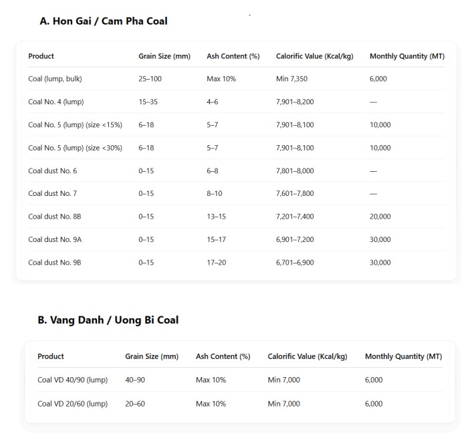Click the "A. Hon Gai / Cam Pha Coal" heading
The width and height of the screenshot is (476, 448).
point(104,21)
